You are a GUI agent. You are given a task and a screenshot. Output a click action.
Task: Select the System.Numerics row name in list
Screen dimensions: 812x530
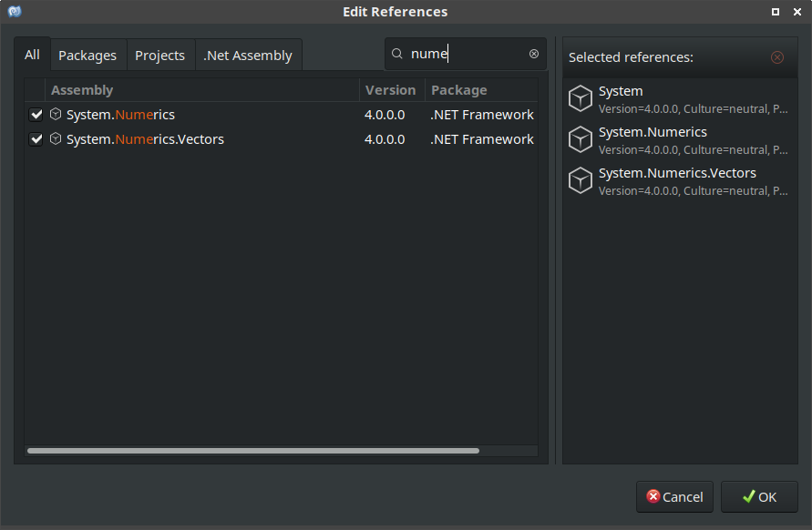pyautogui.click(x=120, y=115)
